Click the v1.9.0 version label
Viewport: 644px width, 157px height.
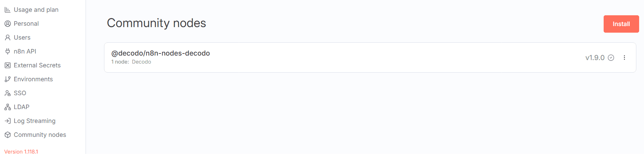(595, 58)
